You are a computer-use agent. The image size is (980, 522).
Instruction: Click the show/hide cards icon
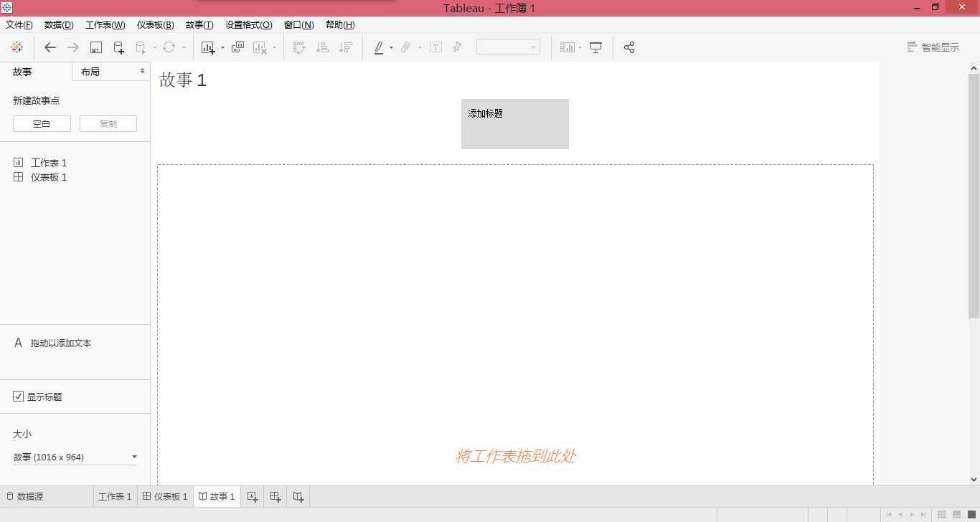(x=567, y=47)
